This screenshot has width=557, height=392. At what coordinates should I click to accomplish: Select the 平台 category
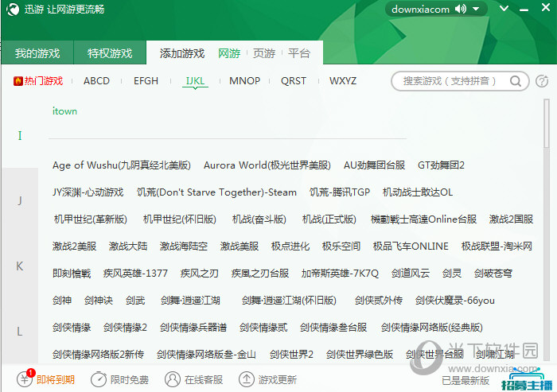tap(299, 53)
